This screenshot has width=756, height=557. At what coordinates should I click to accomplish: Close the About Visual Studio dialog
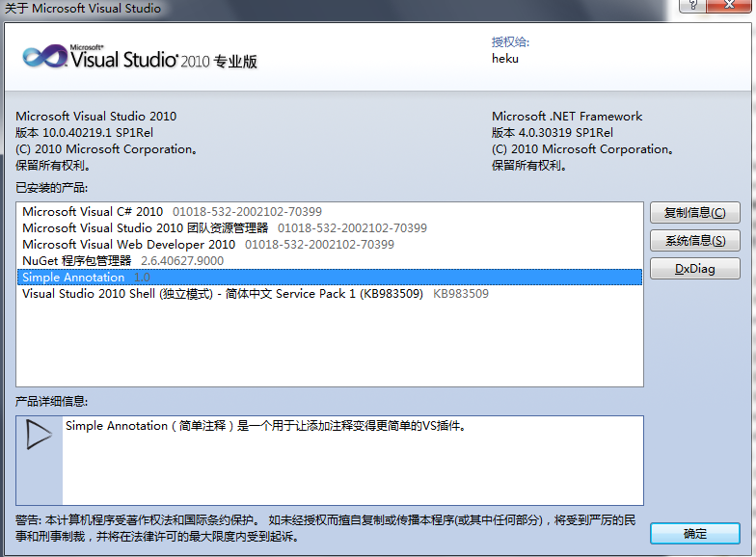729,5
